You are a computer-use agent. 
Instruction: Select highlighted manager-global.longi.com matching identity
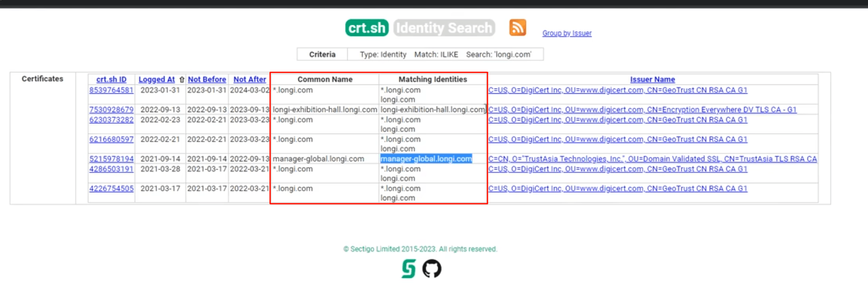pos(426,159)
